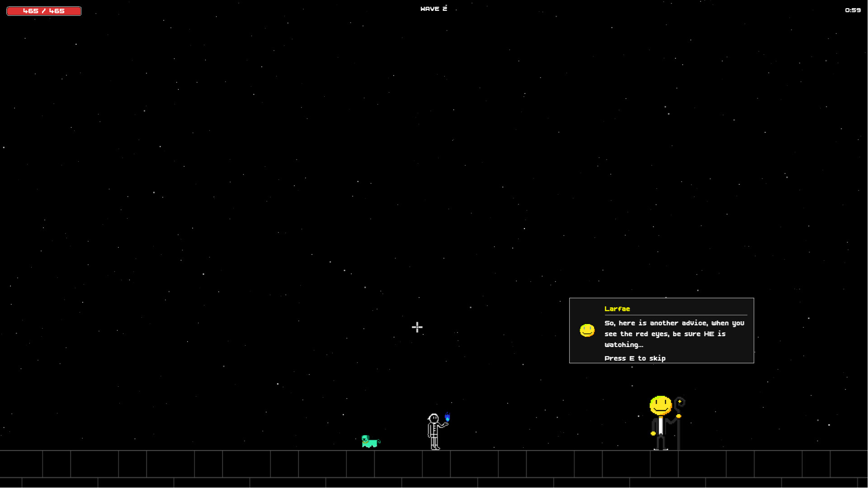This screenshot has width=868, height=488.
Task: Click the 0:59 countdown timer
Action: [853, 10]
